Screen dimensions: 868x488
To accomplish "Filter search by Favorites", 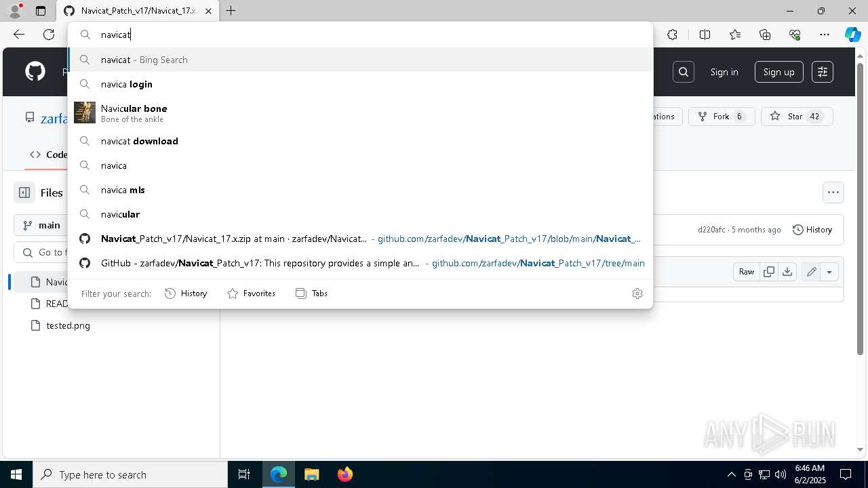I will [x=251, y=293].
